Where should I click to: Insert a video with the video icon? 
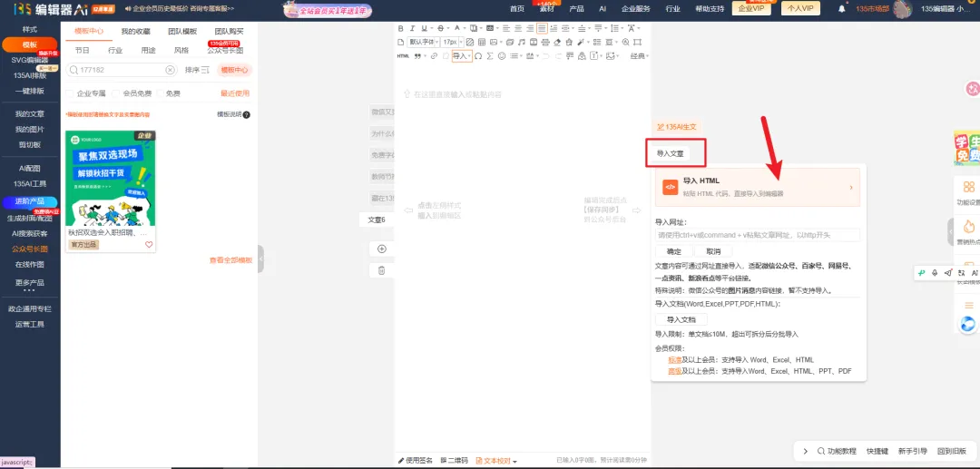click(534, 42)
